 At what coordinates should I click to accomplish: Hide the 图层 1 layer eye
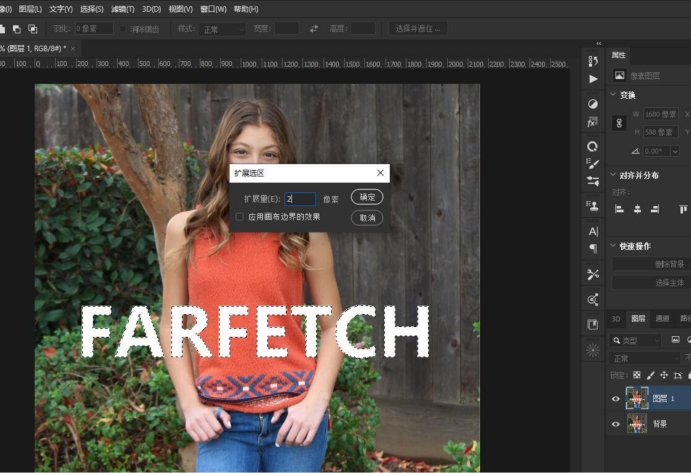616,399
